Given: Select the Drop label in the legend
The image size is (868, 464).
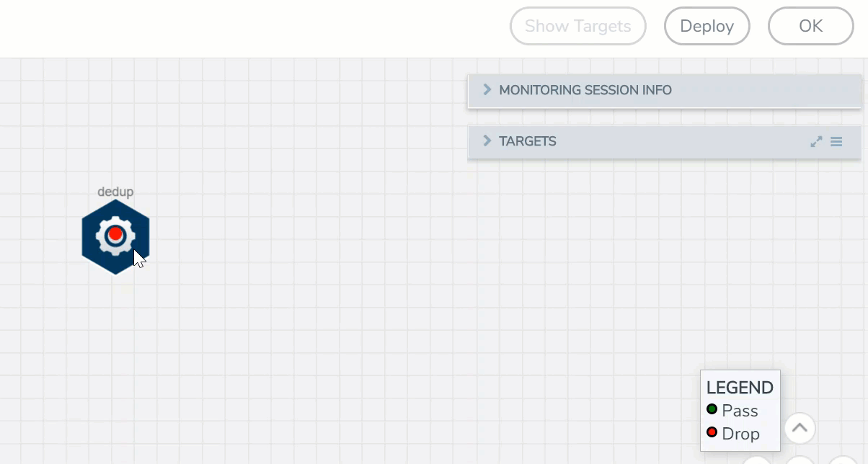Looking at the screenshot, I should coord(740,434).
